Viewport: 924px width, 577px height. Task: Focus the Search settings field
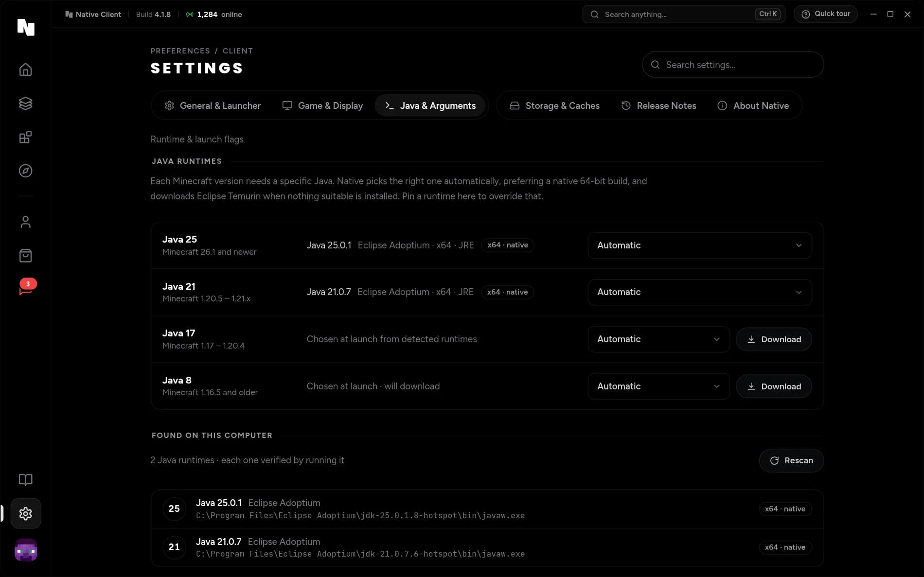tap(732, 65)
